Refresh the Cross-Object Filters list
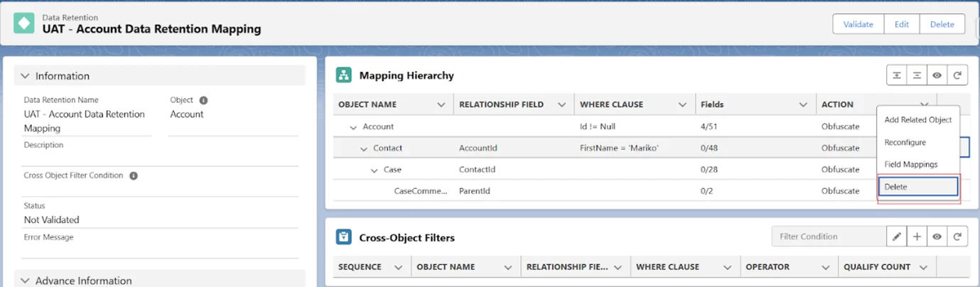Screen dimensions: 980x287 (957, 237)
